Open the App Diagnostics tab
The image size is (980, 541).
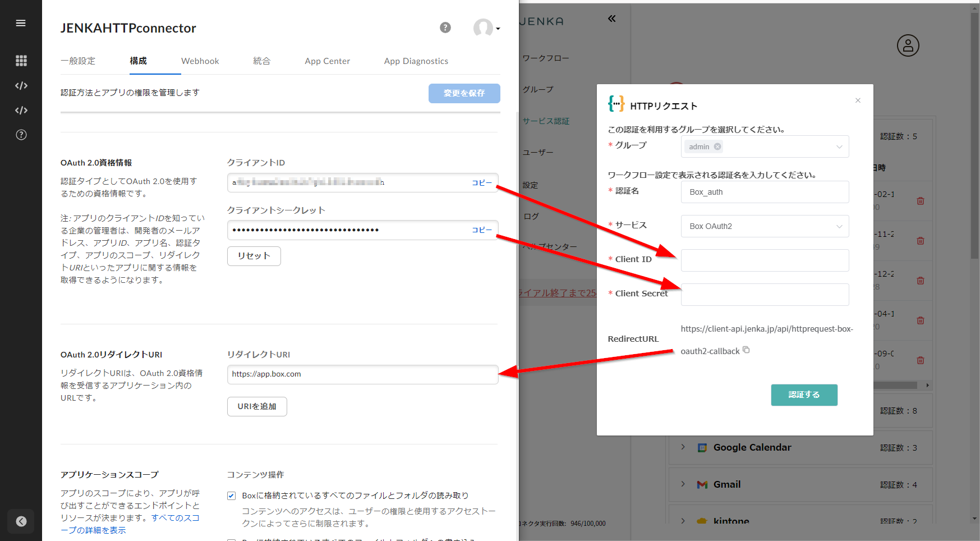click(416, 61)
